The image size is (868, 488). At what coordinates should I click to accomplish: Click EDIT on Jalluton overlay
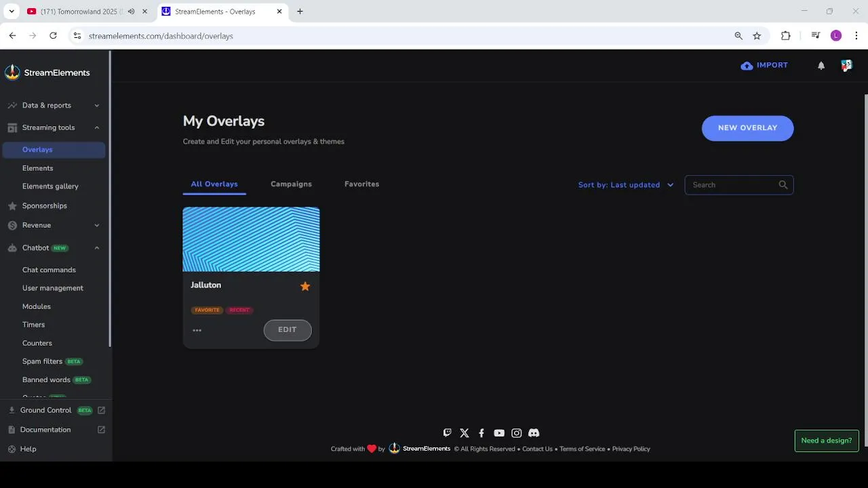pos(288,330)
